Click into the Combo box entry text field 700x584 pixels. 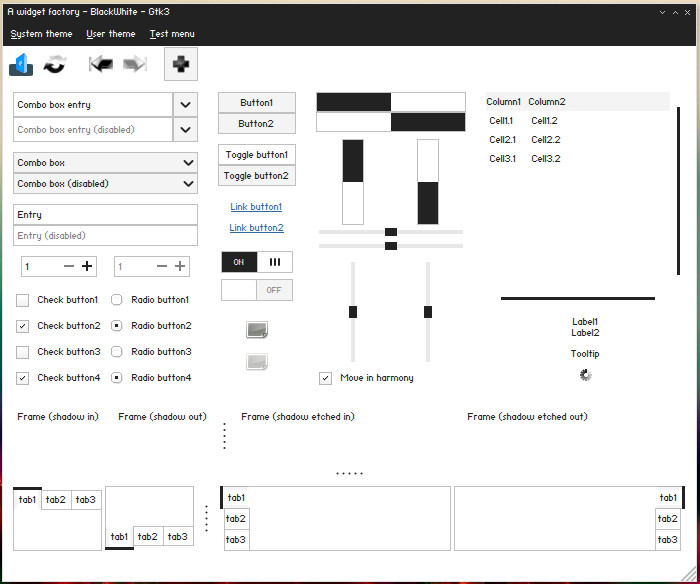93,104
